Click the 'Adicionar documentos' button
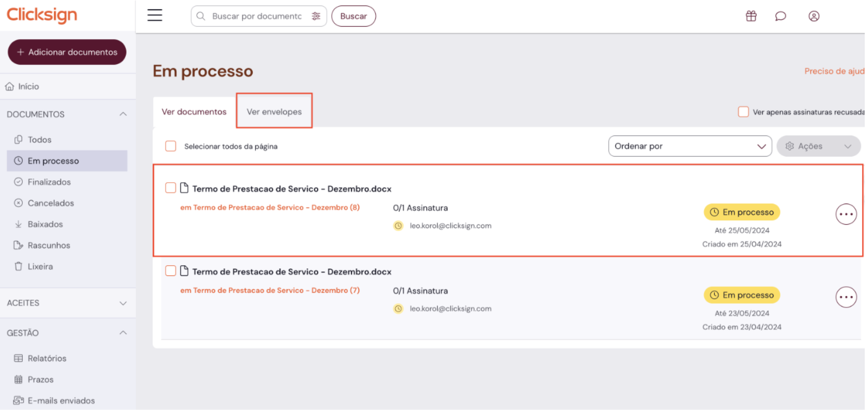The height and width of the screenshot is (410, 868). pyautogui.click(x=67, y=52)
